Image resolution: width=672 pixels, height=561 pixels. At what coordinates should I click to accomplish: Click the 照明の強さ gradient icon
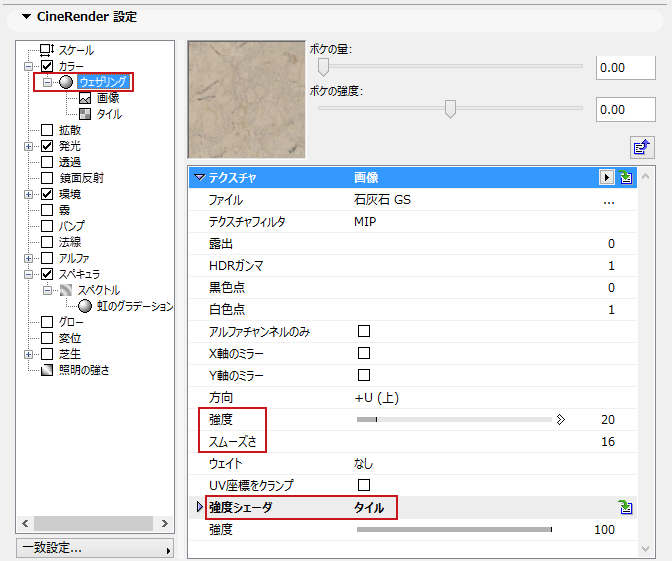click(47, 370)
